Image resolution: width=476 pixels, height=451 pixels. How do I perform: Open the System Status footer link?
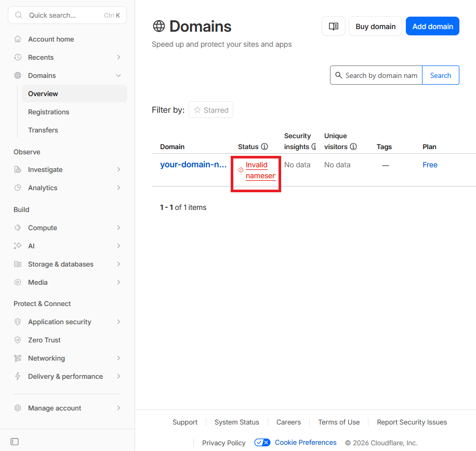coord(237,422)
